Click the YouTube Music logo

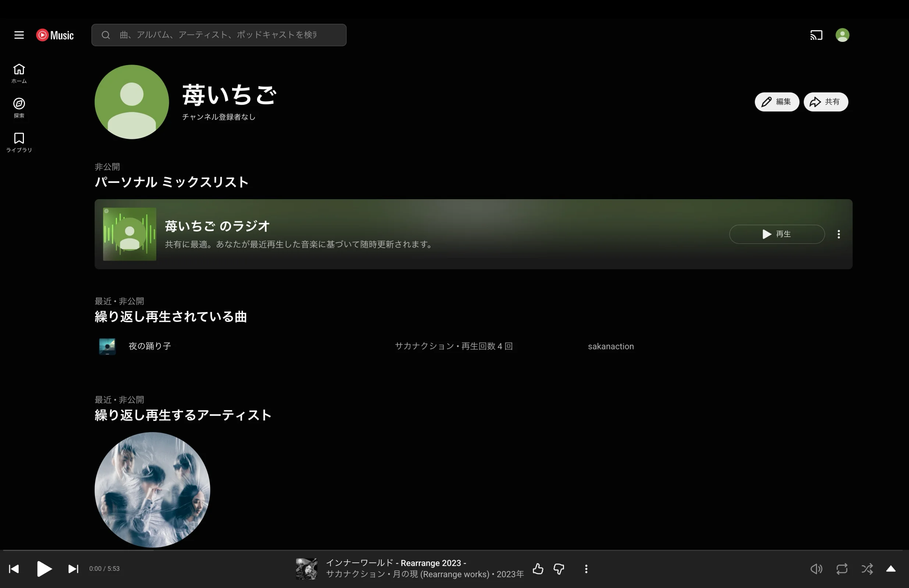(55, 35)
